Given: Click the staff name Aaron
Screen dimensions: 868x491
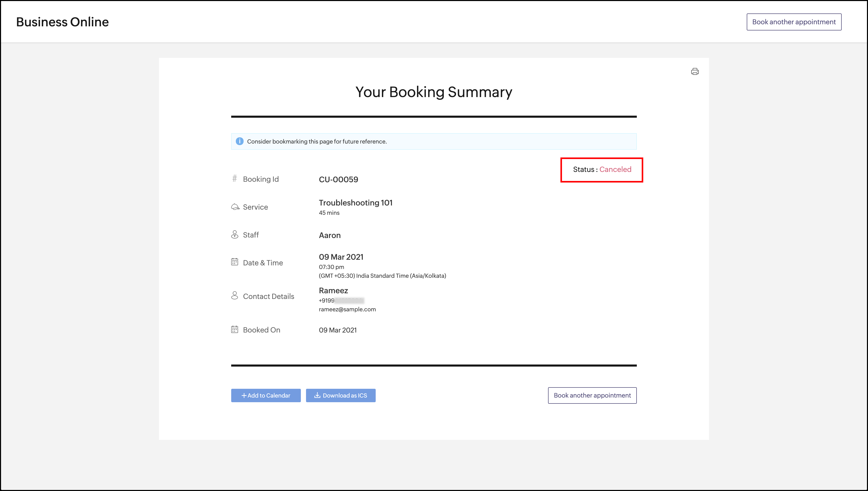Looking at the screenshot, I should [329, 235].
